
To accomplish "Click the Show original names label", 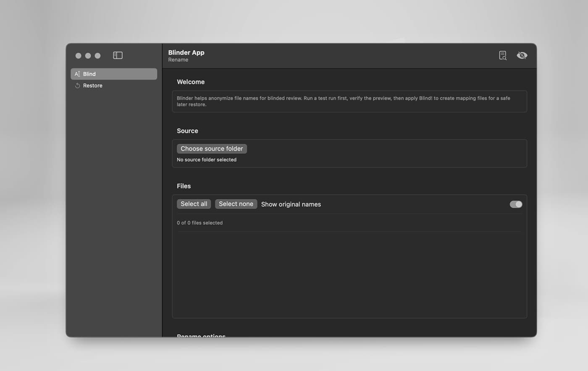I will (x=291, y=204).
